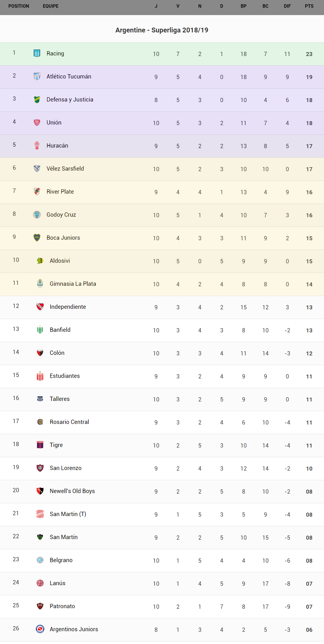Open the Defensa y Justicia team link
Image resolution: width=324 pixels, height=644 pixels.
(x=70, y=100)
